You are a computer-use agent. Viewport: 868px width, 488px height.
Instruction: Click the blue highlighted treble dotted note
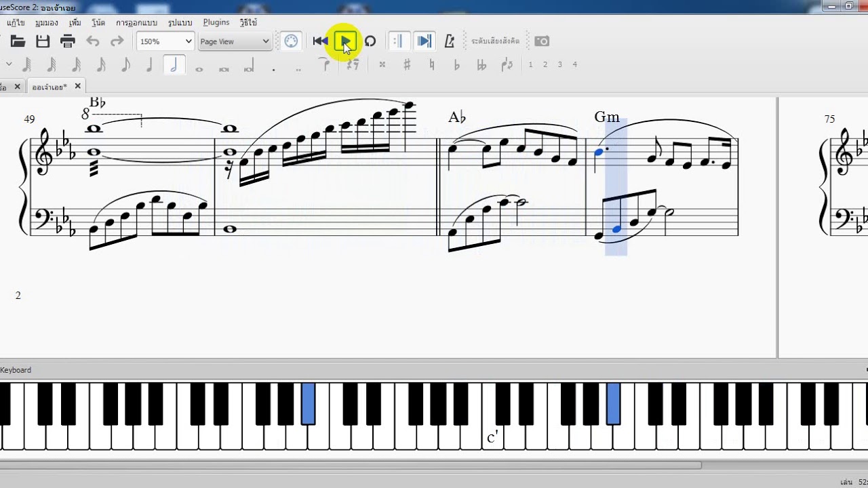coord(599,152)
